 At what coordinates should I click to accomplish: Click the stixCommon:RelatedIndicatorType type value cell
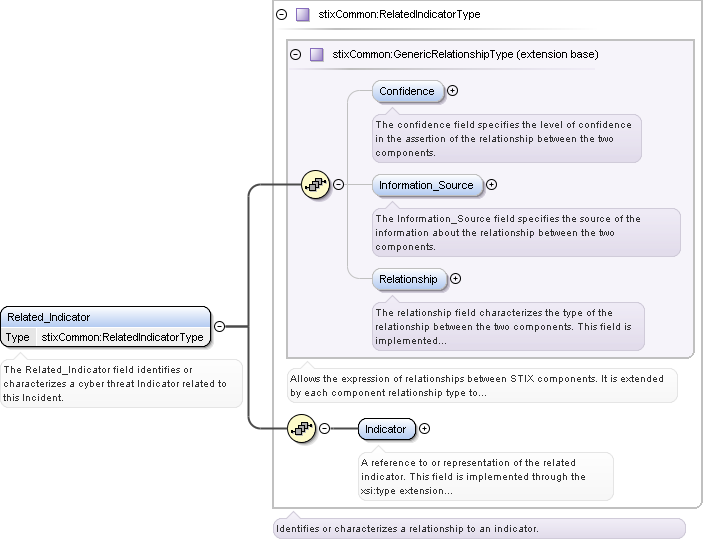tap(122, 337)
